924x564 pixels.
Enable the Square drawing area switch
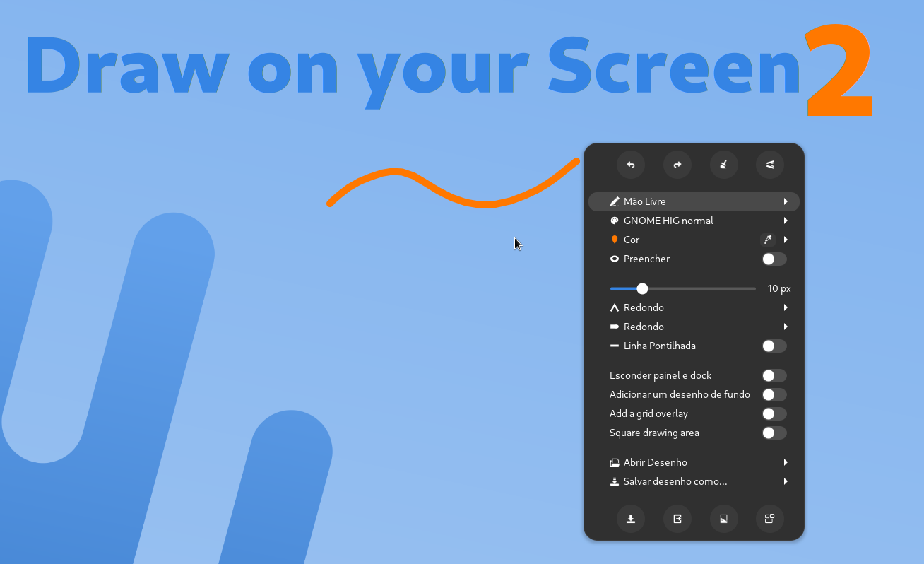click(774, 433)
